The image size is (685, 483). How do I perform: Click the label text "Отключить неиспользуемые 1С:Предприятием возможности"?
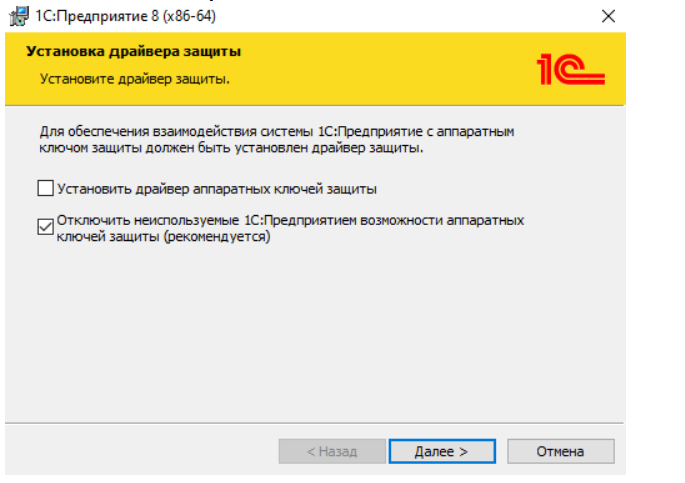coord(291,219)
